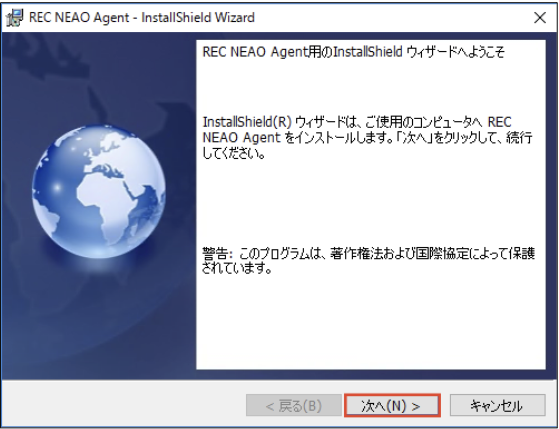Click the globe's reflection below the sphere
This screenshot has height=429, width=559.
[99, 267]
